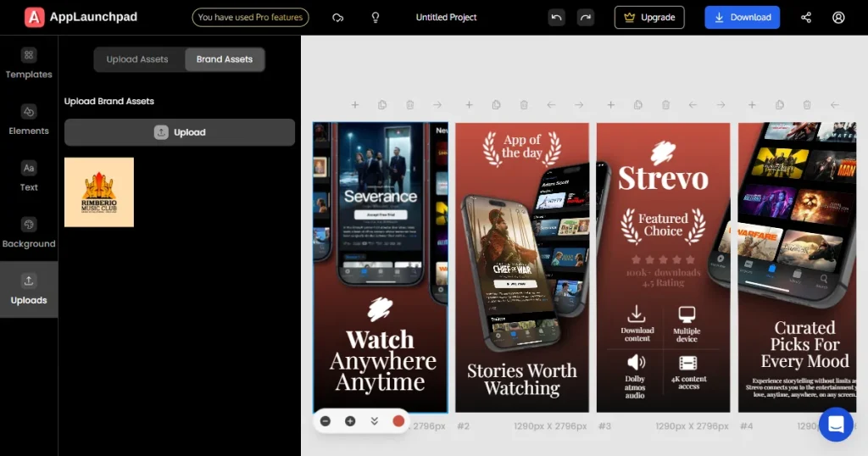Select the Stories Worth Watching screenshot
The width and height of the screenshot is (868, 456).
pos(522,267)
